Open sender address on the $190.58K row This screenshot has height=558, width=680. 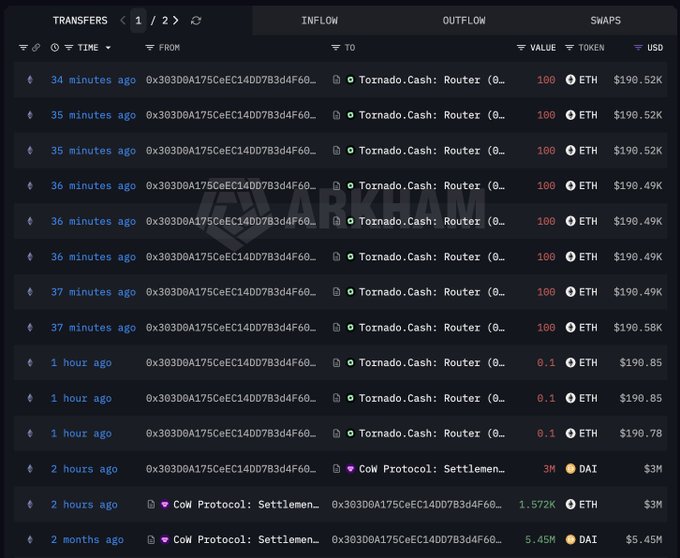(x=231, y=327)
